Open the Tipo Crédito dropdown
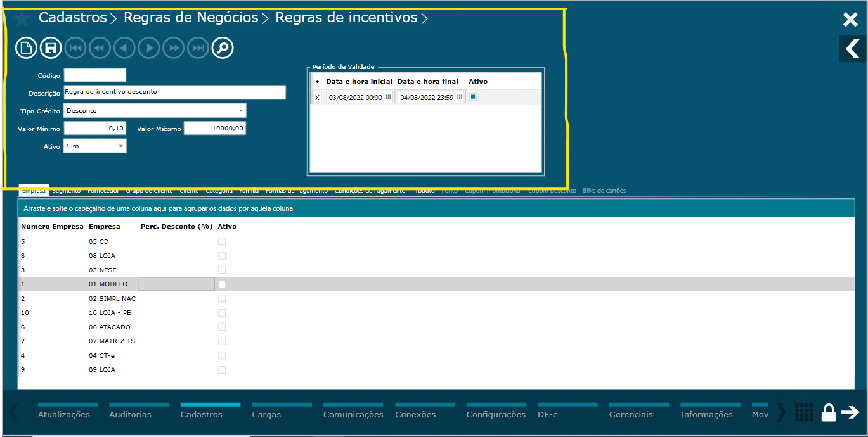Screen dimensions: 868x437 [241, 110]
